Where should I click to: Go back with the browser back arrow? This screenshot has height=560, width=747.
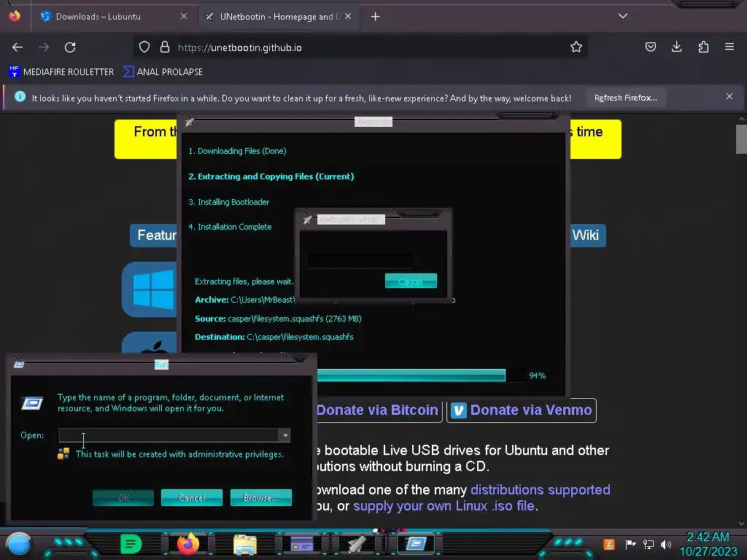coord(18,47)
